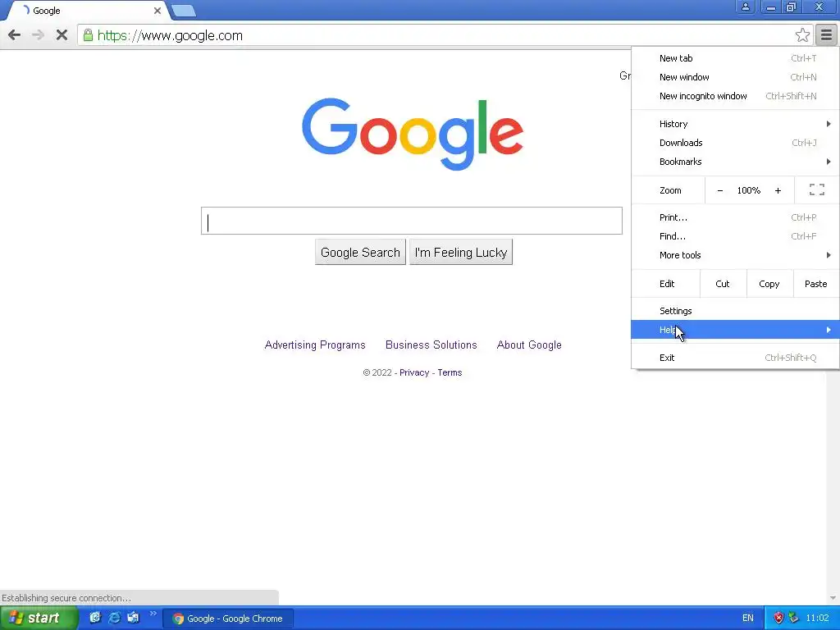The image size is (840, 630).
Task: Close the Chrome hamburger menu button
Action: click(x=827, y=35)
